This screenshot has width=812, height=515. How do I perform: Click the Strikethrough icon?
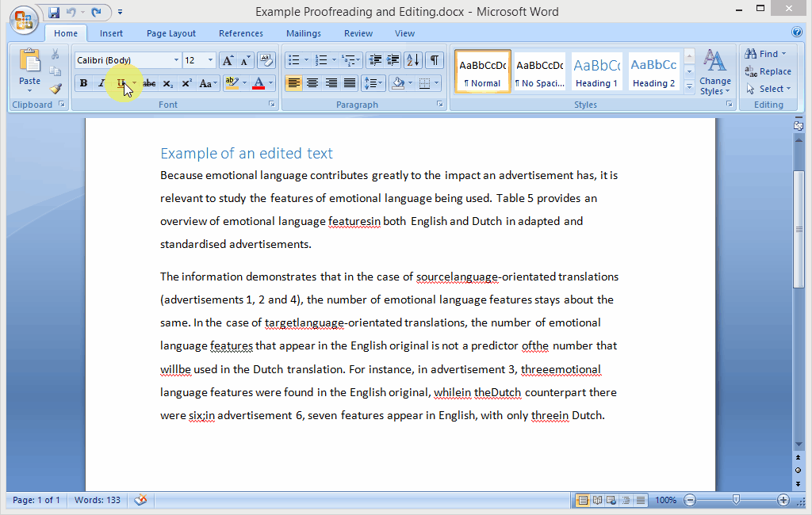pos(148,83)
